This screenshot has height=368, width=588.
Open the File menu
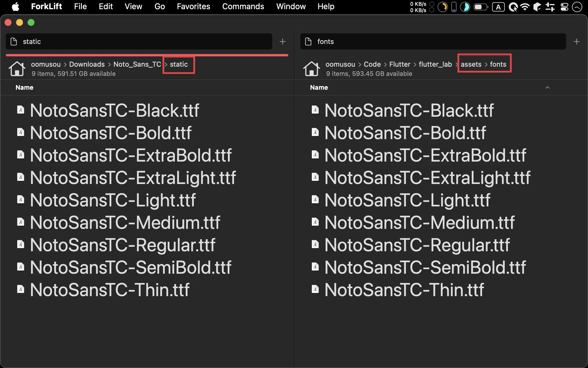(x=80, y=6)
